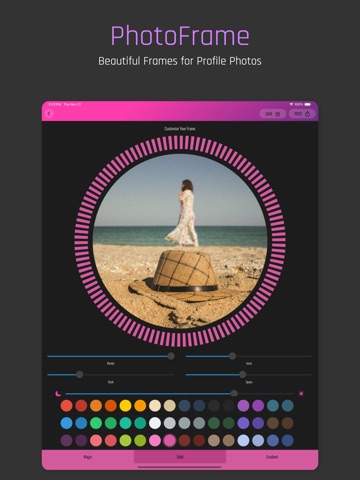Go back with the chevron button

click(x=49, y=114)
